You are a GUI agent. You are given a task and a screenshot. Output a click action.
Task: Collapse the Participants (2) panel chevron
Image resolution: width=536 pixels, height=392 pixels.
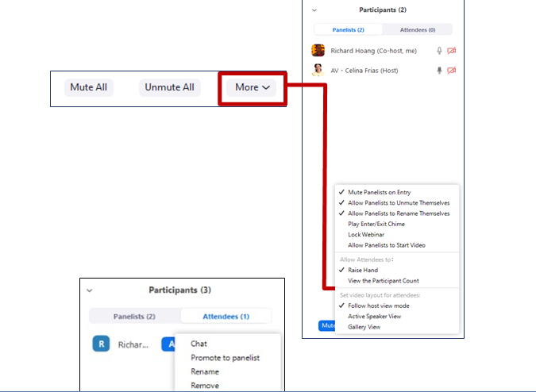point(314,10)
